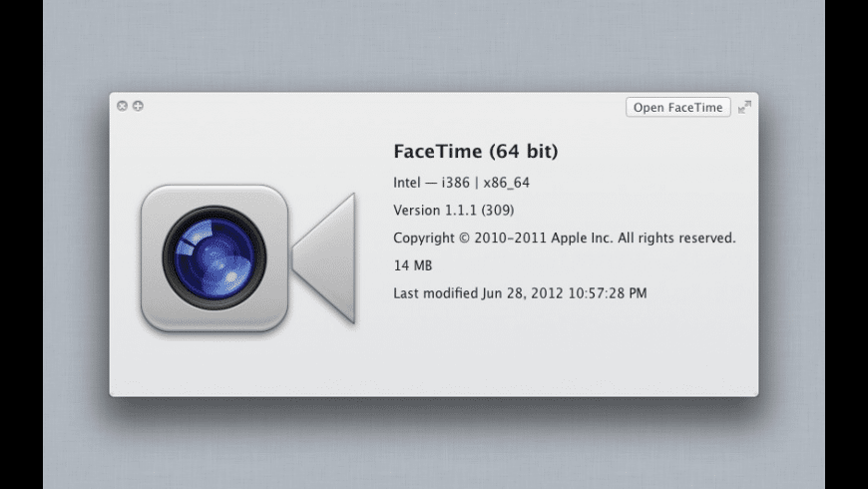Image resolution: width=868 pixels, height=489 pixels.
Task: Click the blue lens on the camera icon
Action: 214,256
